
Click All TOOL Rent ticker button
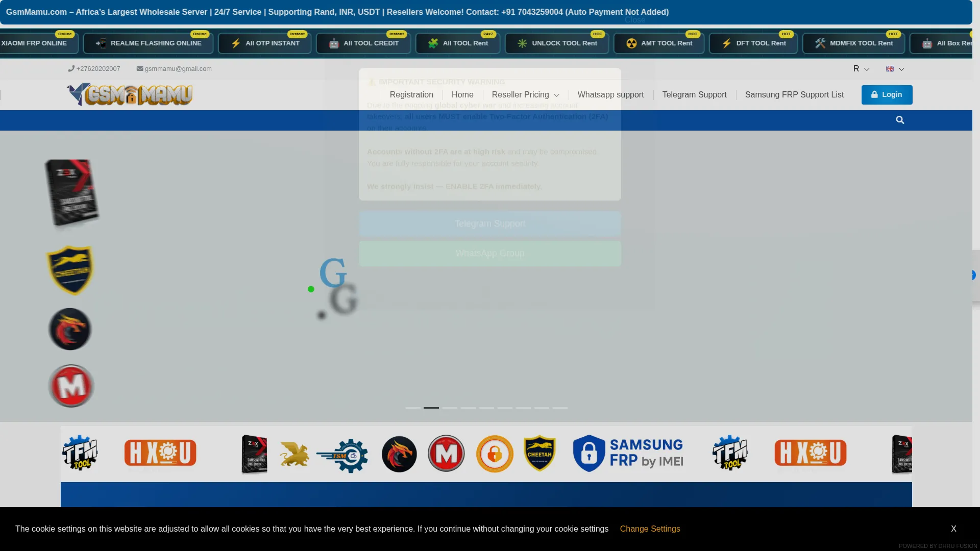(x=458, y=43)
